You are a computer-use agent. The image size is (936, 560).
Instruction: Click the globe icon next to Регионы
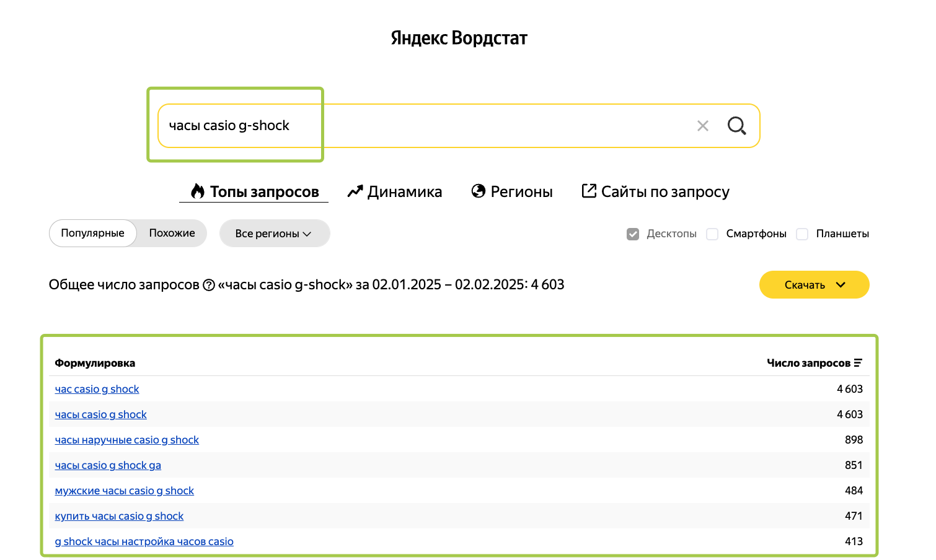tap(477, 191)
